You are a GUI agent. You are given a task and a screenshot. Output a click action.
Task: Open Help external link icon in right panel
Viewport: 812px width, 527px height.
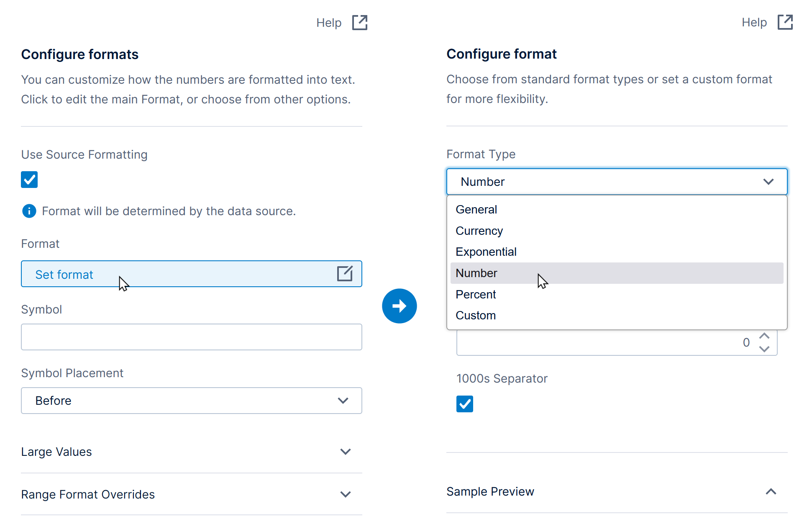(x=785, y=22)
